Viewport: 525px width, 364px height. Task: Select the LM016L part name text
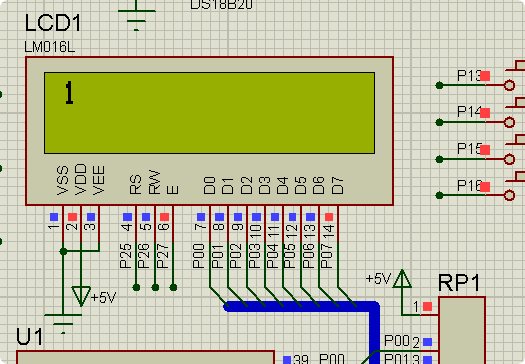49,48
